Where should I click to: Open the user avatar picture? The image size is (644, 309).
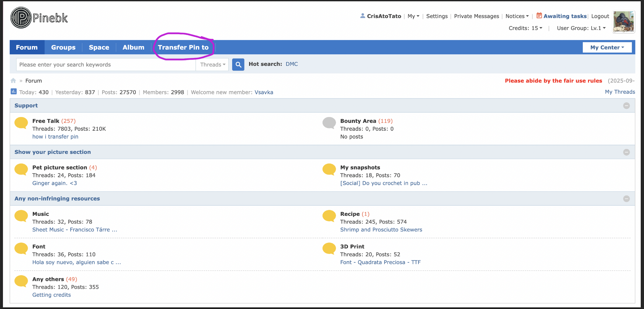point(623,22)
